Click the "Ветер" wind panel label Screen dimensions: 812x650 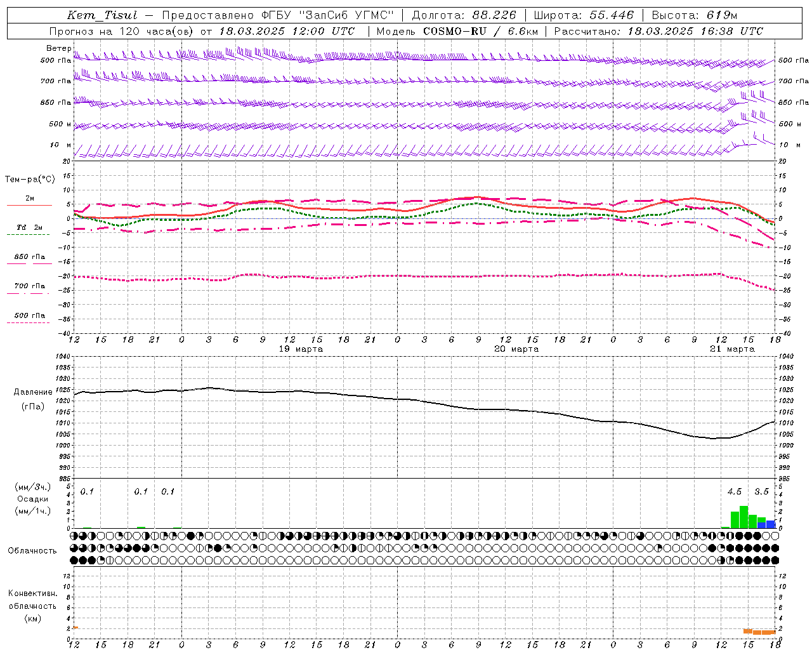[59, 48]
